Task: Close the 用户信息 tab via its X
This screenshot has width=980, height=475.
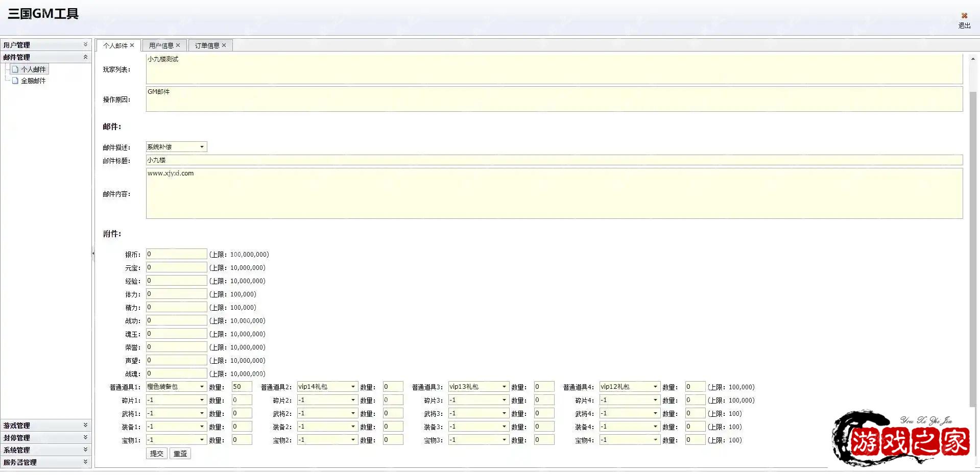Action: coord(178,45)
